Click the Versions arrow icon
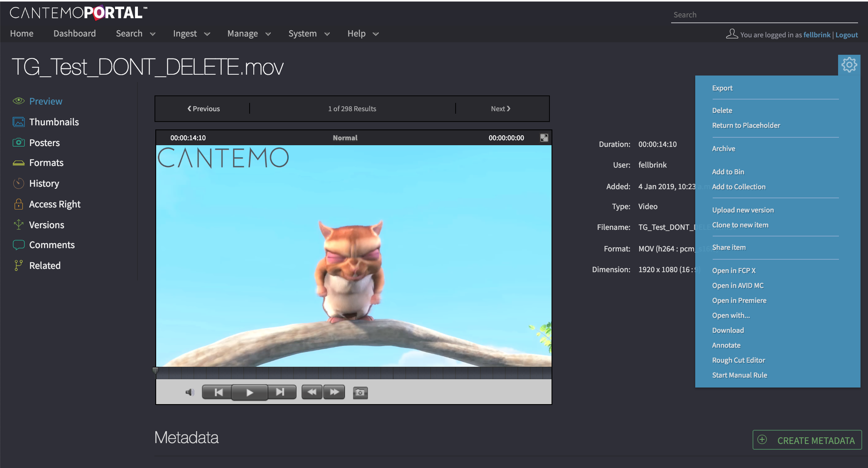 19,224
